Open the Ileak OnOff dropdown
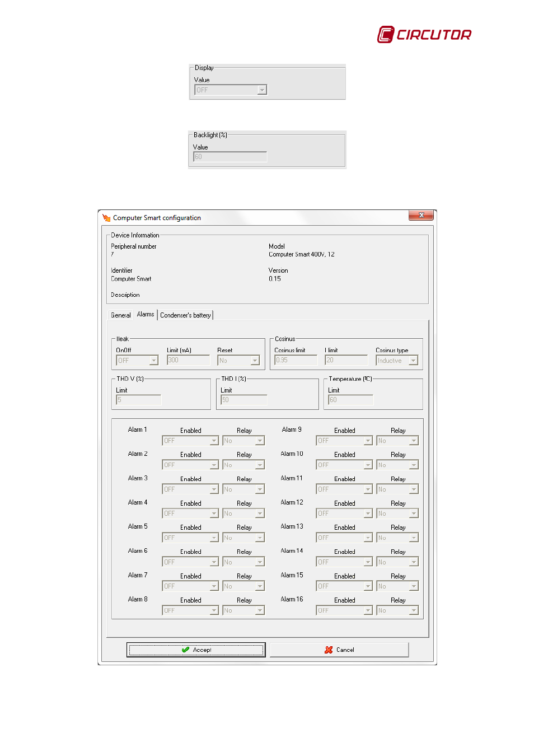The height and width of the screenshot is (756, 534). click(137, 361)
